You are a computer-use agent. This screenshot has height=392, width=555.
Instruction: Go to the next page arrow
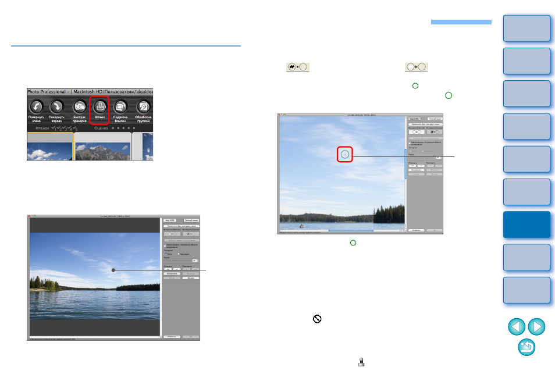[x=536, y=326]
